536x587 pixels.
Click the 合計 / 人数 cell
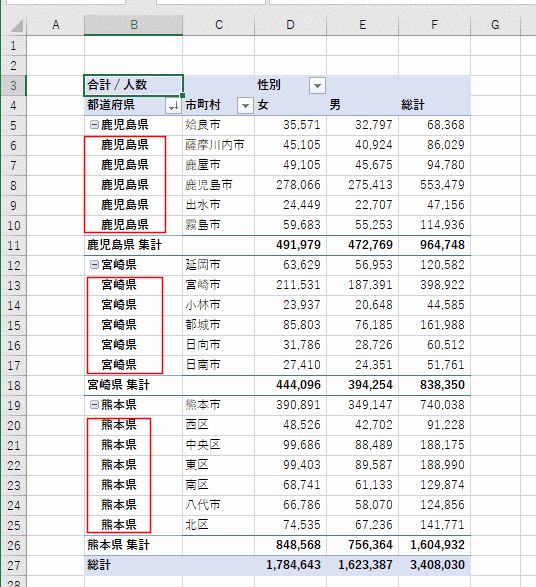click(x=134, y=85)
